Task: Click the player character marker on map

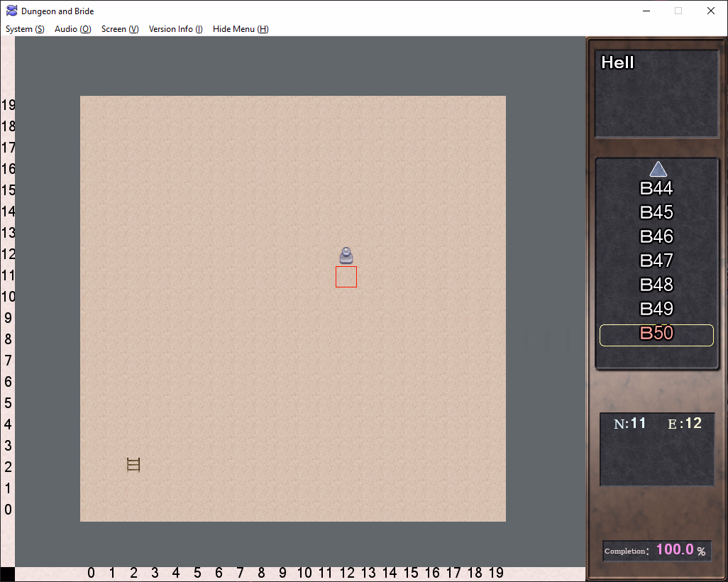Action: tap(346, 255)
